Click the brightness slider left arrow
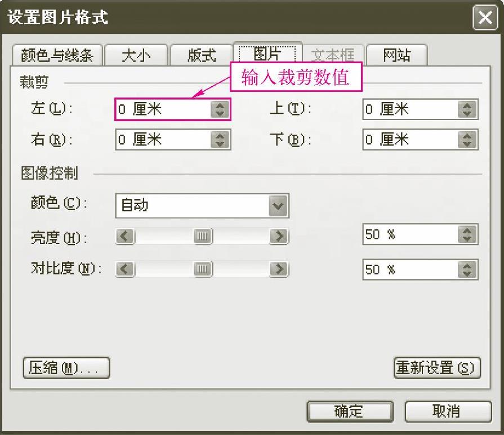 pos(125,236)
